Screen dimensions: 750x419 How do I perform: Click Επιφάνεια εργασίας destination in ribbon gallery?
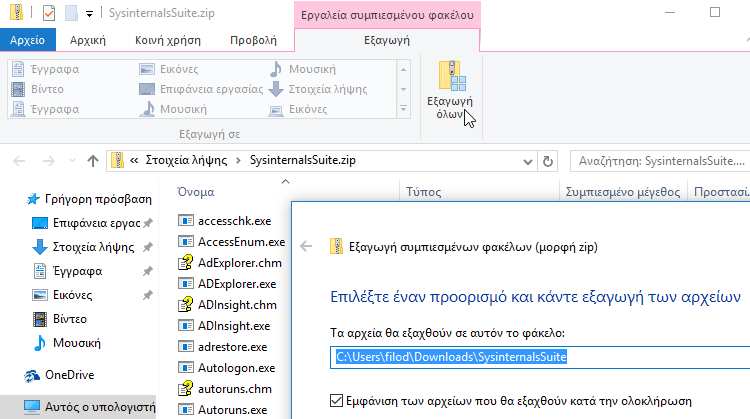201,89
